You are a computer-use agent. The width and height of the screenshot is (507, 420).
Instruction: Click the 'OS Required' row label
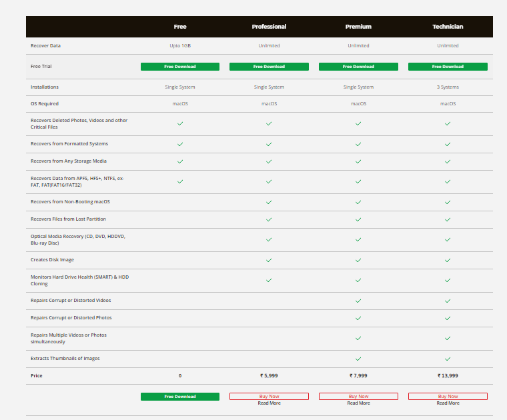45,104
